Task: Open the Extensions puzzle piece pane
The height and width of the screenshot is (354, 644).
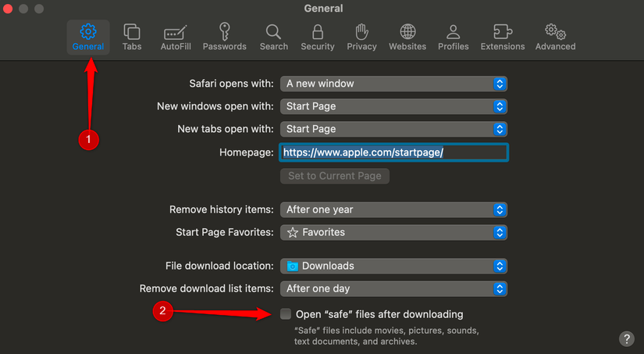Action: click(502, 37)
